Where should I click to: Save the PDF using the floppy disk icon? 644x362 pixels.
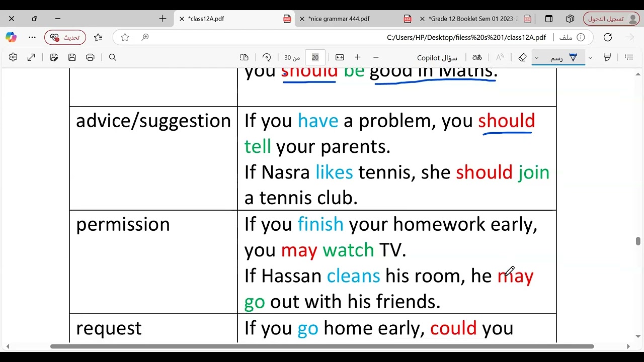pyautogui.click(x=72, y=57)
